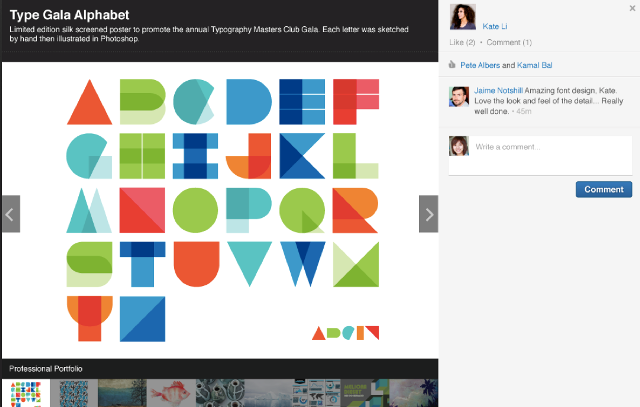
Task: Click the thumbs-up likes icon
Action: click(x=452, y=64)
